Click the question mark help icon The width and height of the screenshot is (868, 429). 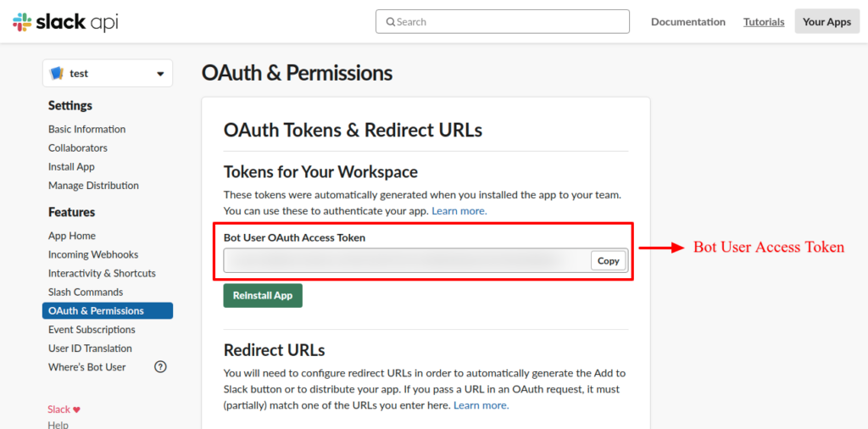(160, 367)
